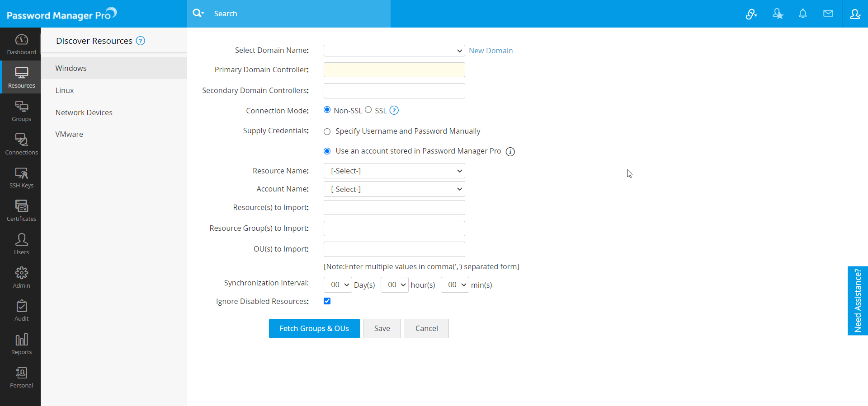Open the Need Assistance? side tab

(x=858, y=301)
